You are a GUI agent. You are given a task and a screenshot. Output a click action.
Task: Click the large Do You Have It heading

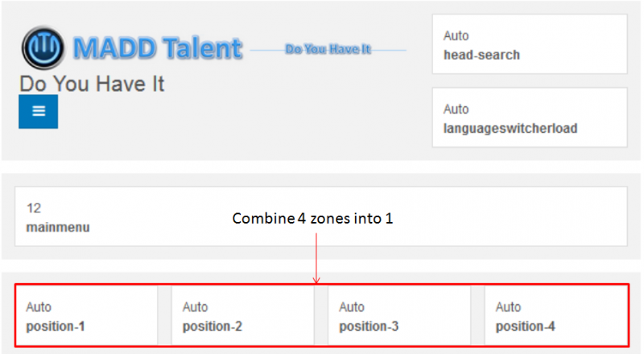point(92,84)
